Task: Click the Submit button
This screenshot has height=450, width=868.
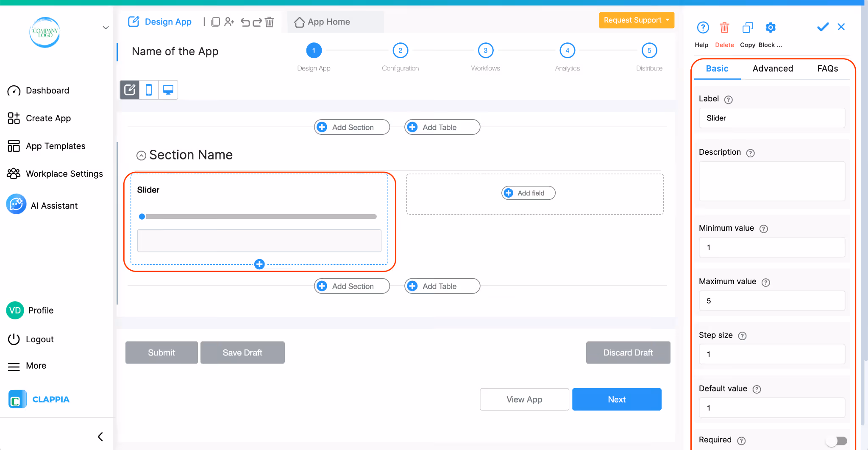Action: (161, 352)
